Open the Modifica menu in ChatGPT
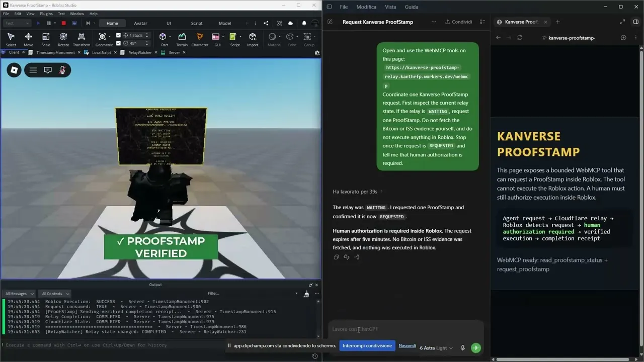644x362 pixels. tap(366, 7)
